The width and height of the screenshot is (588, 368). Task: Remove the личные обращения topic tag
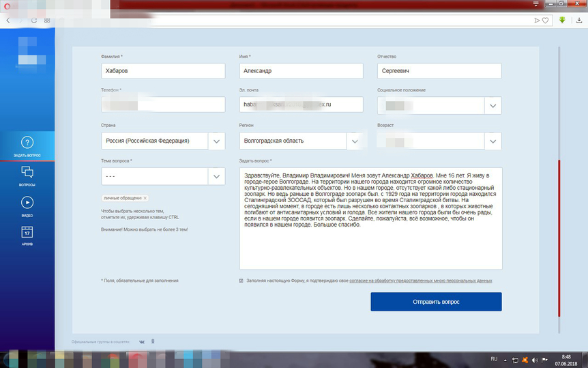[145, 198]
